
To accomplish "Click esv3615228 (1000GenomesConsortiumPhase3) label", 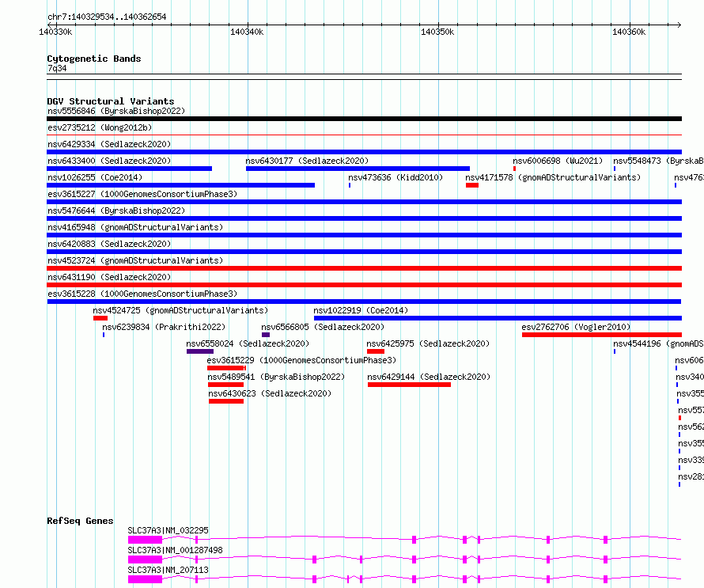I will (142, 294).
